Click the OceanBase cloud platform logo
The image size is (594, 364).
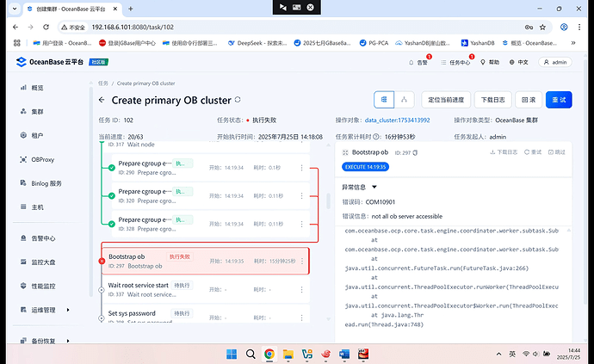point(50,62)
